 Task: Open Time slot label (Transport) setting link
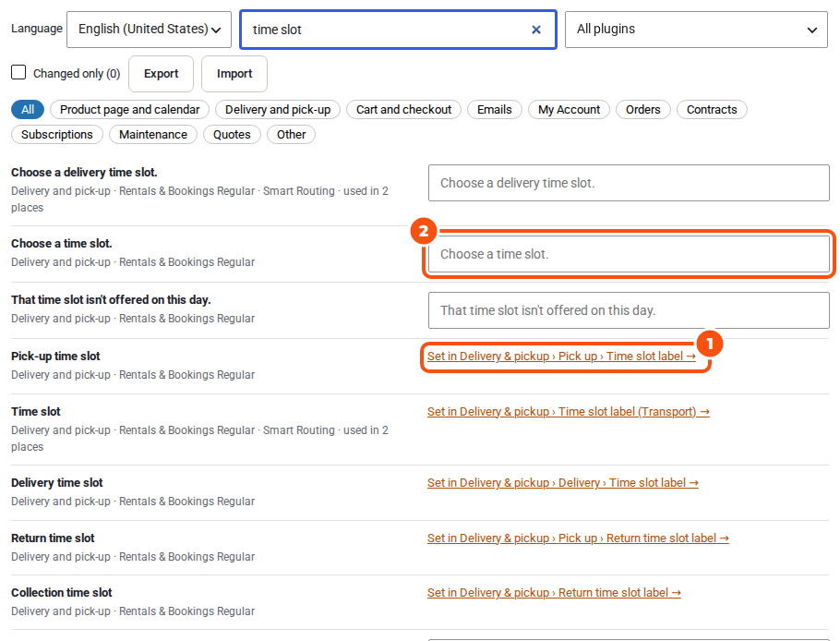(568, 411)
